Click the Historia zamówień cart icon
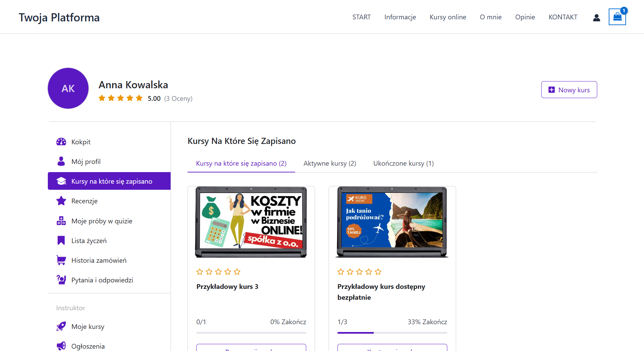Image resolution: width=644 pixels, height=351 pixels. point(61,260)
